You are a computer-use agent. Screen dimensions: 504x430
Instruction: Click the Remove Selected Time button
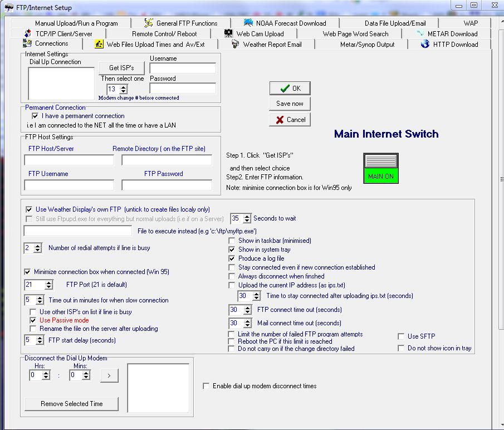72,404
